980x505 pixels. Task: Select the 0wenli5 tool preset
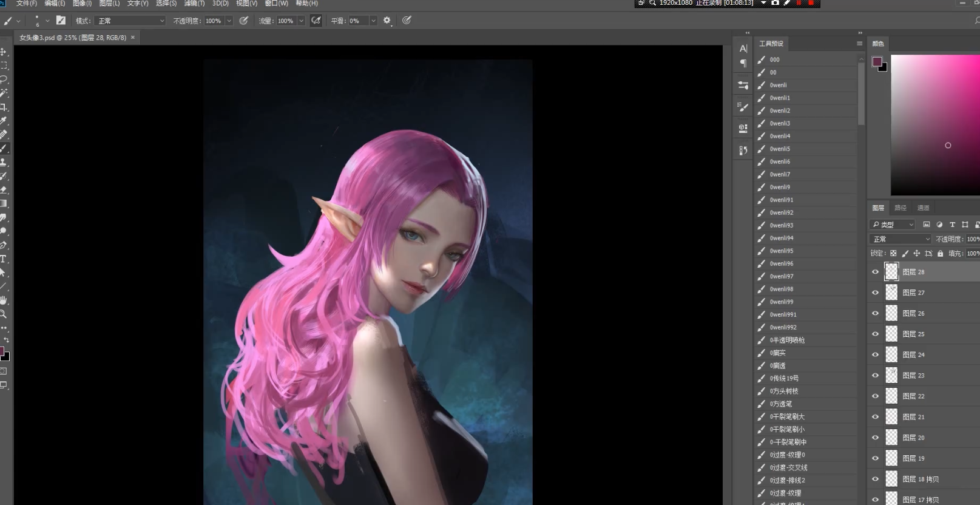[x=806, y=149]
